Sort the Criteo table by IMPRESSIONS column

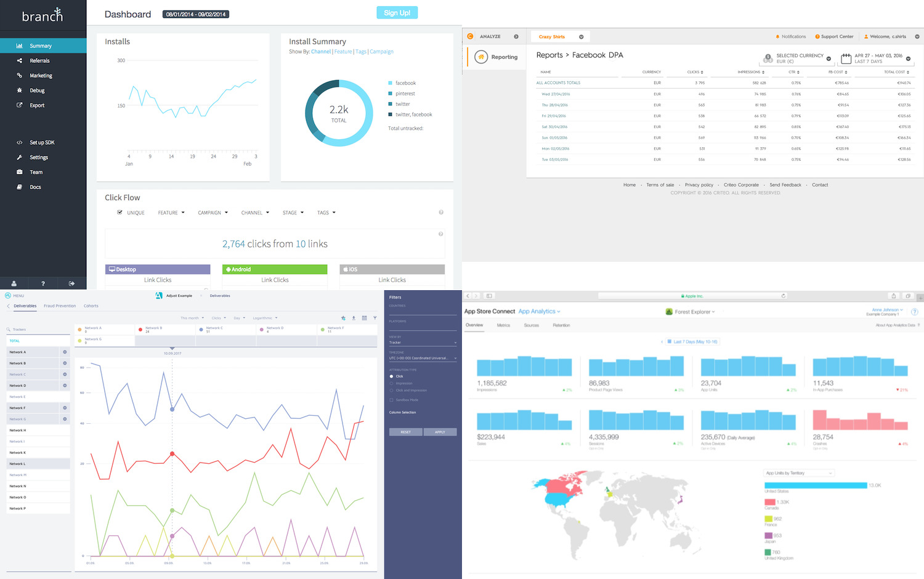(751, 72)
